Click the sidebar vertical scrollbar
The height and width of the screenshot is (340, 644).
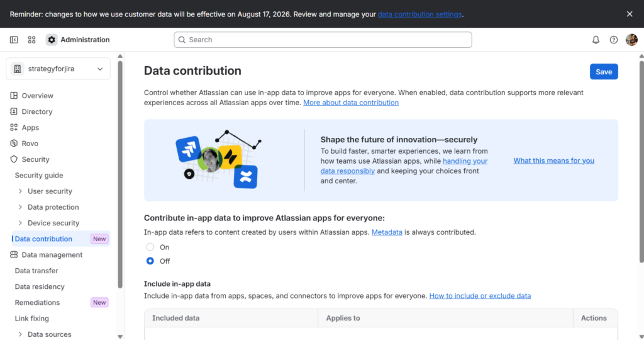120,174
